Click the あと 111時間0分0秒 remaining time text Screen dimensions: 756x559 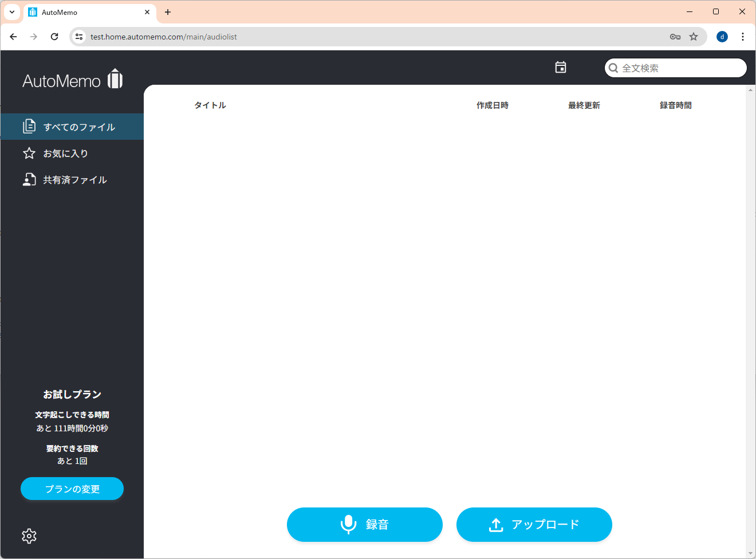(x=72, y=428)
